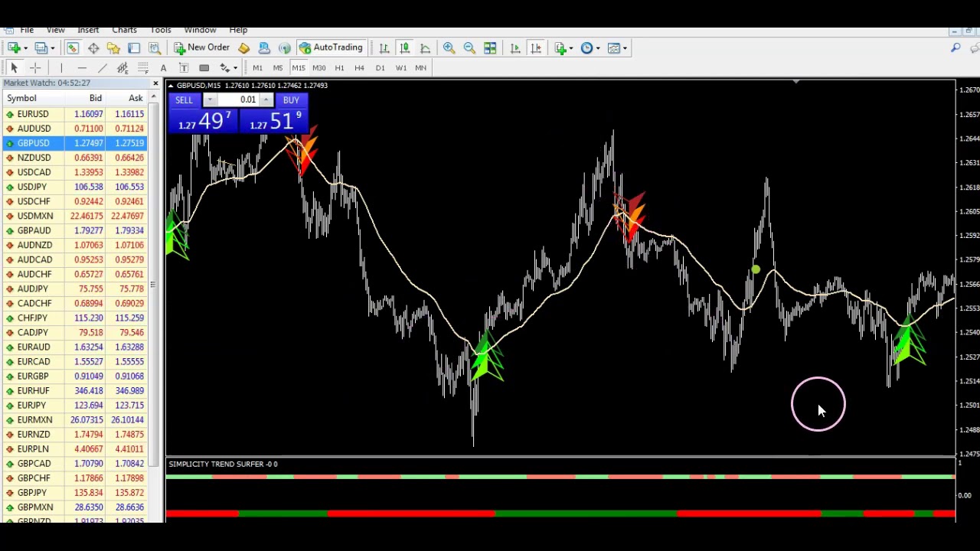Switch to the M1 timeframe
The image size is (980, 551).
(x=257, y=68)
